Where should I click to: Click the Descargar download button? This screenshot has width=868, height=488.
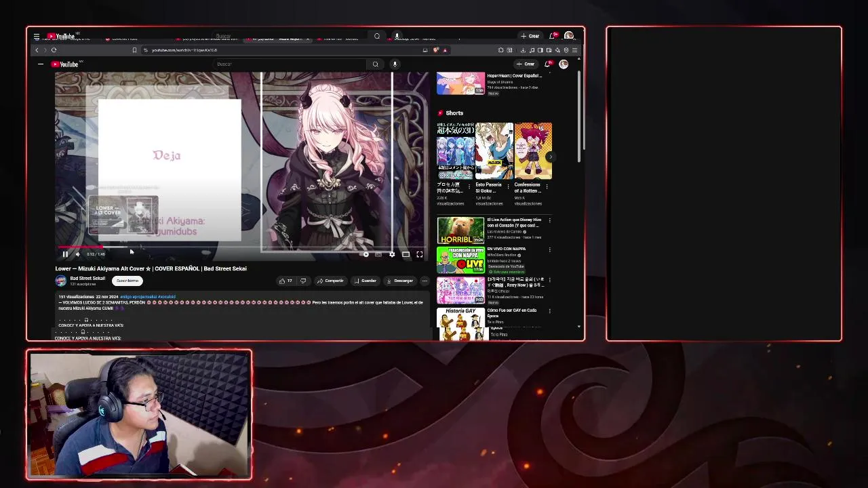[399, 281]
